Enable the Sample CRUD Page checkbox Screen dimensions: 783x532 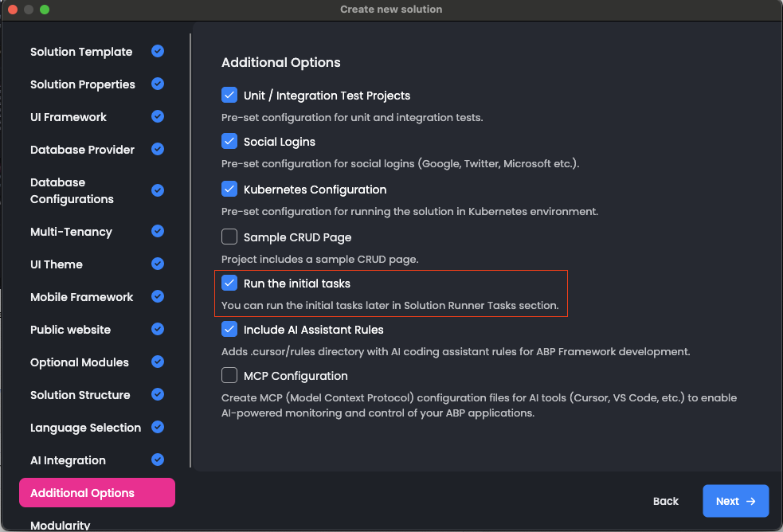[x=229, y=237]
